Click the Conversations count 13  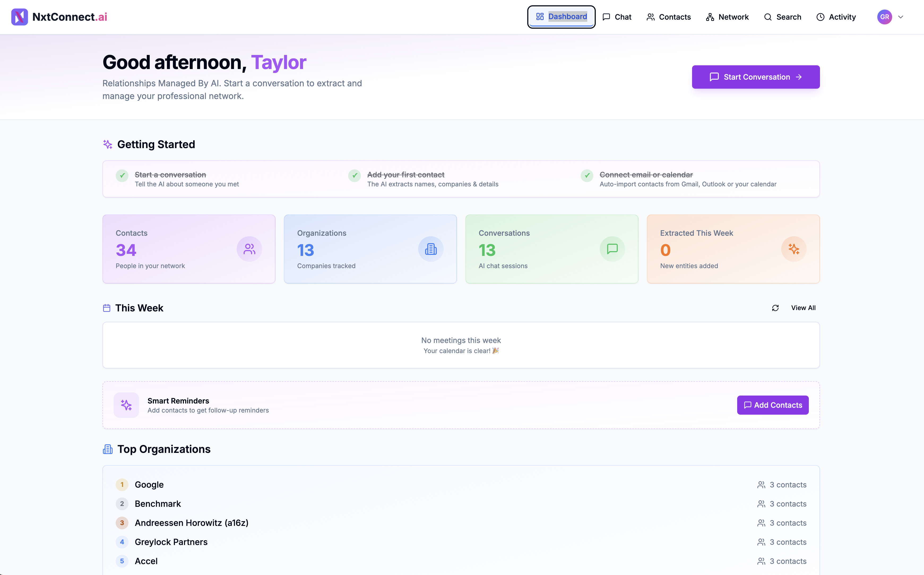tap(487, 250)
